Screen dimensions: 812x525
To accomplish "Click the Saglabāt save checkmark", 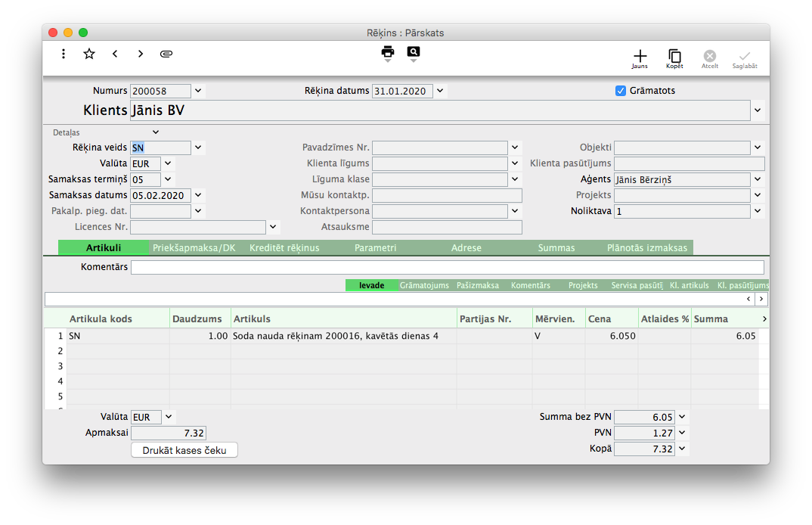I will point(745,58).
